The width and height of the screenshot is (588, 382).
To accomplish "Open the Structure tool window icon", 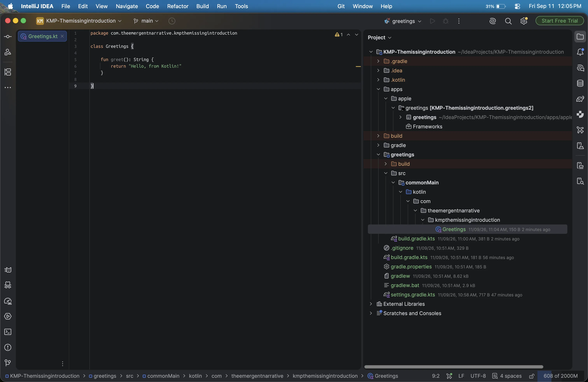I will pos(8,52).
